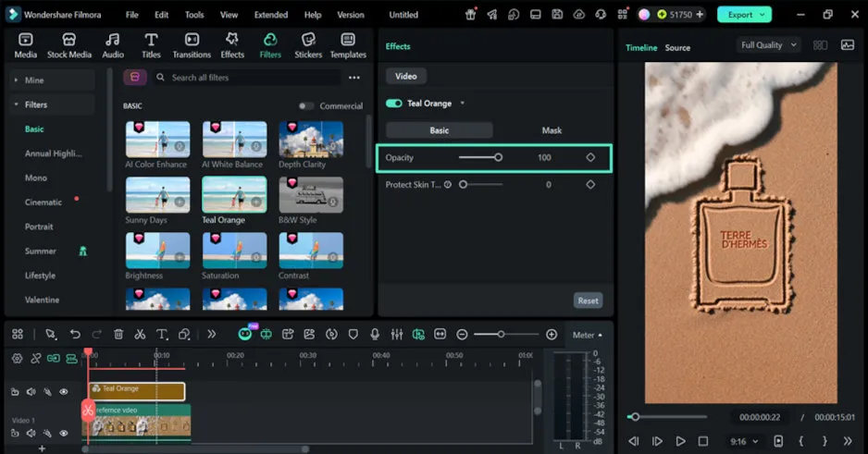Add a marker with shield icon
The height and width of the screenshot is (454, 868).
(x=353, y=334)
